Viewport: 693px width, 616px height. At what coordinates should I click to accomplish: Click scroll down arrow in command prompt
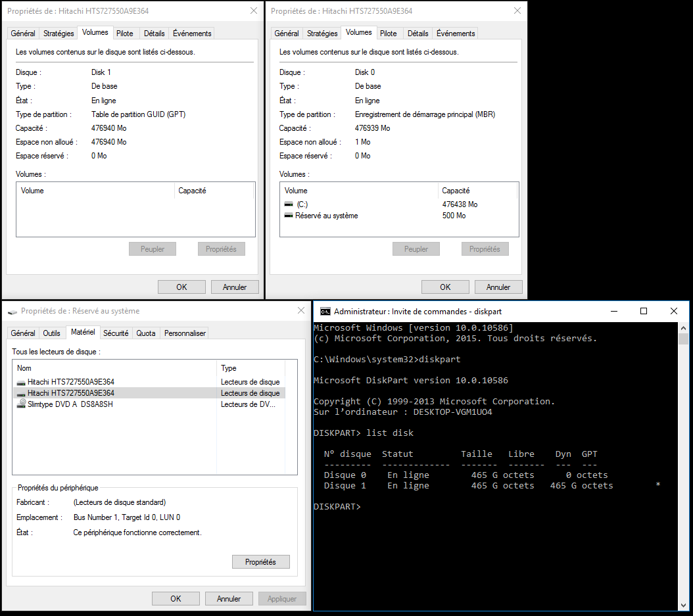pos(683,605)
